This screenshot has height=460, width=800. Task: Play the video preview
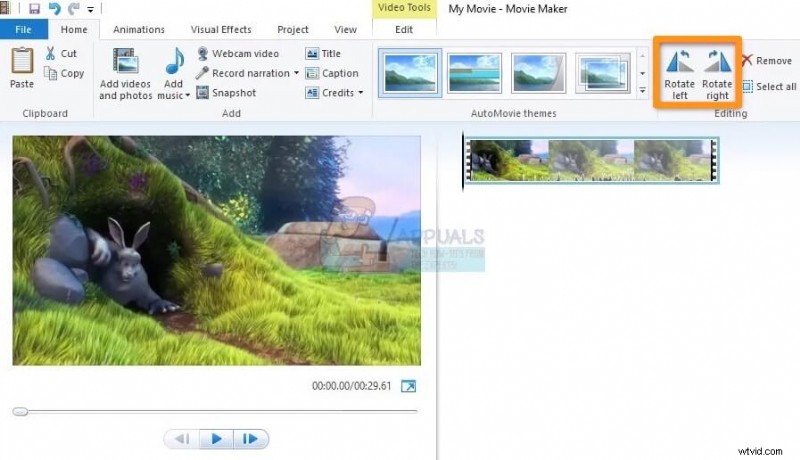click(216, 439)
